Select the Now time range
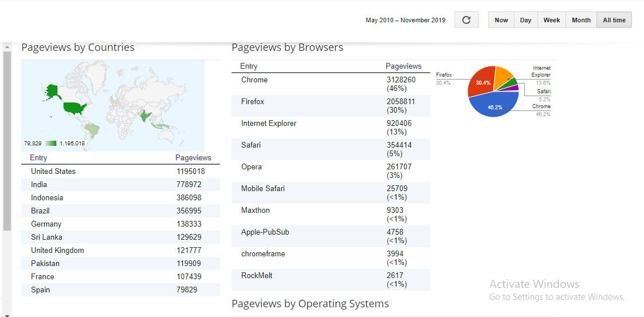Screen dimensions: 644x317 coord(501,20)
